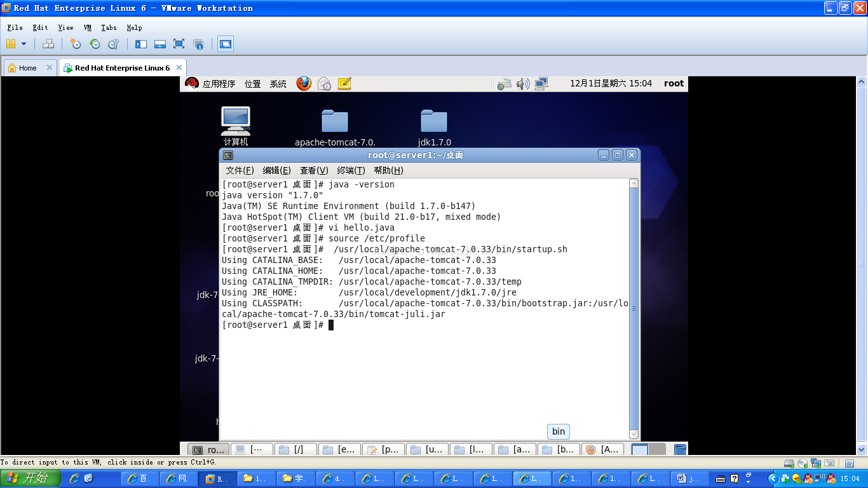The image size is (868, 488).
Task: Click the keyboard language bar icon
Action: pyautogui.click(x=721, y=478)
